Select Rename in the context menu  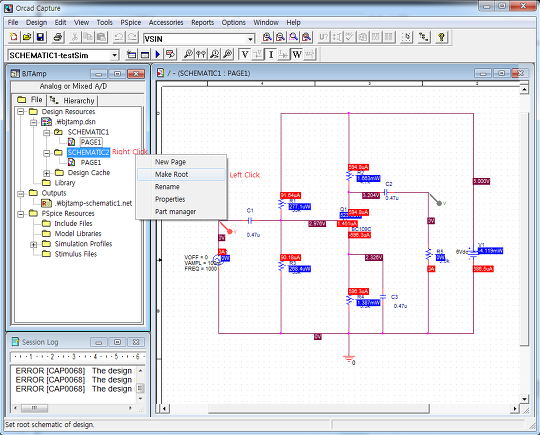pyautogui.click(x=181, y=187)
